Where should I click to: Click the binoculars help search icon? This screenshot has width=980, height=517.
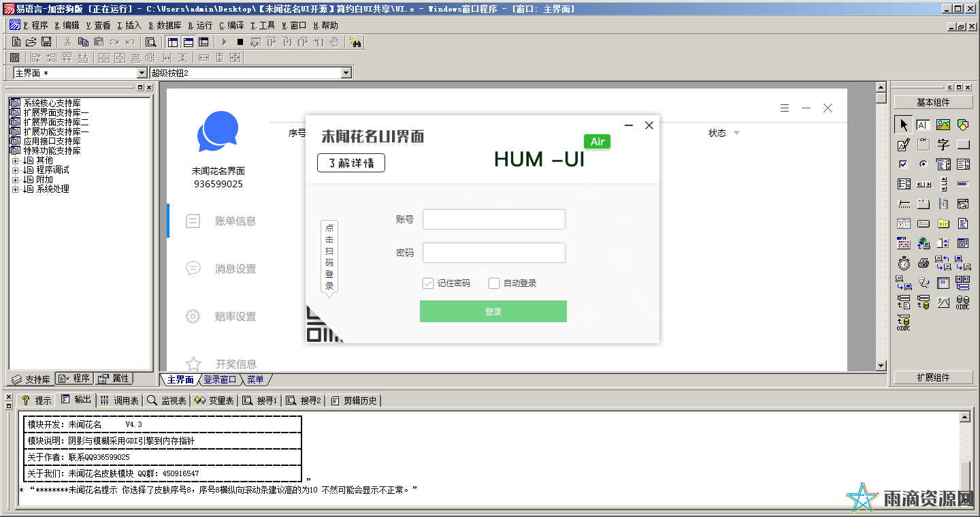click(x=356, y=42)
